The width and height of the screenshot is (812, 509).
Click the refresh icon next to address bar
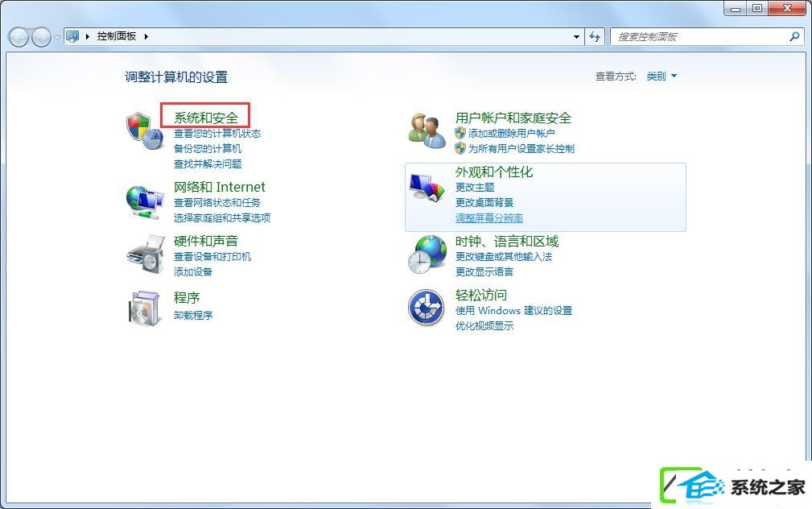click(x=595, y=37)
